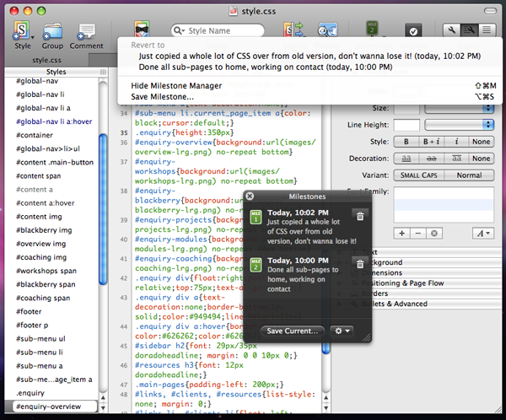Open the Style icon's dropdown arrow
The width and height of the screenshot is (506, 420).
point(32,37)
